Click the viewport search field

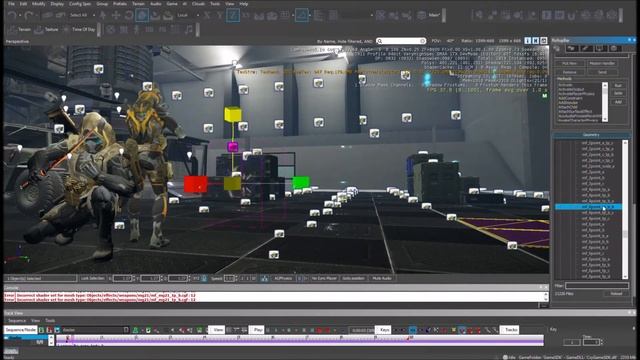coord(401,41)
